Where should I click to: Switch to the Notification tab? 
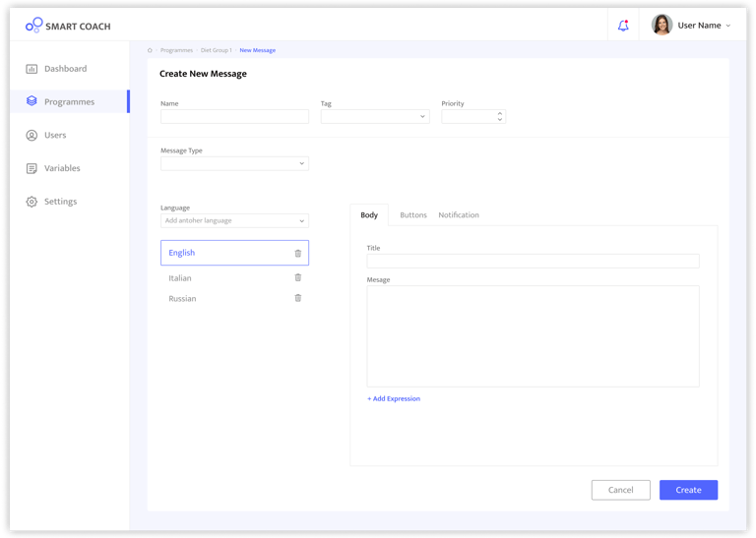coord(459,215)
